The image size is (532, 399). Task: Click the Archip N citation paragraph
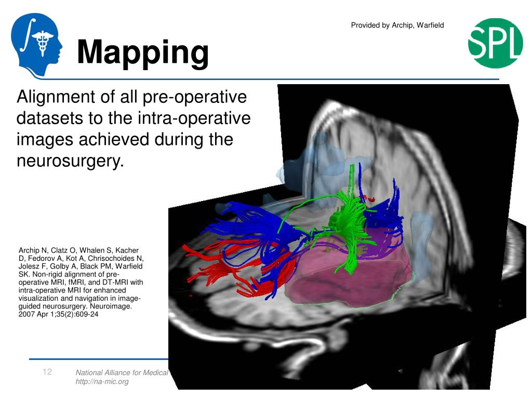coord(81,282)
